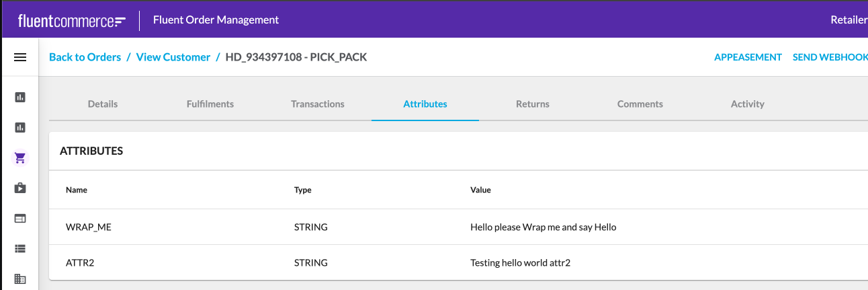Click the lower bar chart sidebar icon
Image resolution: width=868 pixels, height=290 pixels.
coord(20,127)
